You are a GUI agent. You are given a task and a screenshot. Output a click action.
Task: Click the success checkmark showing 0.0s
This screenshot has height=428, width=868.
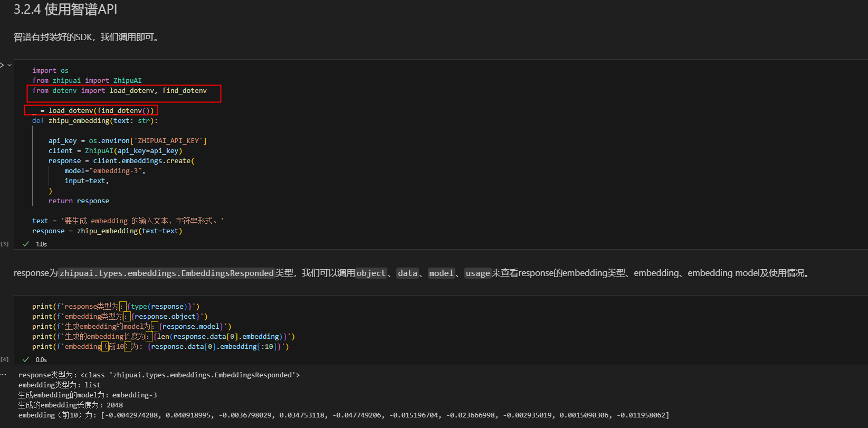[x=26, y=359]
